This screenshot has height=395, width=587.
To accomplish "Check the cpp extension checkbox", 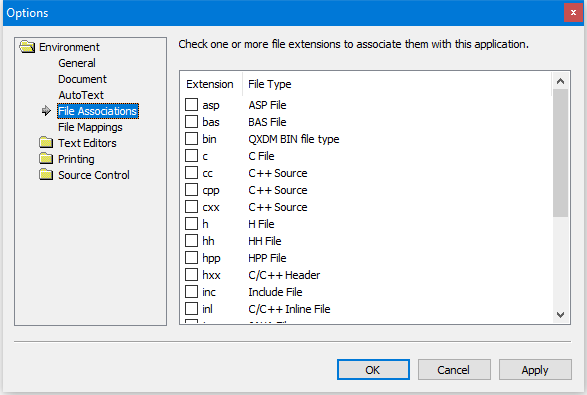I will coord(191,189).
